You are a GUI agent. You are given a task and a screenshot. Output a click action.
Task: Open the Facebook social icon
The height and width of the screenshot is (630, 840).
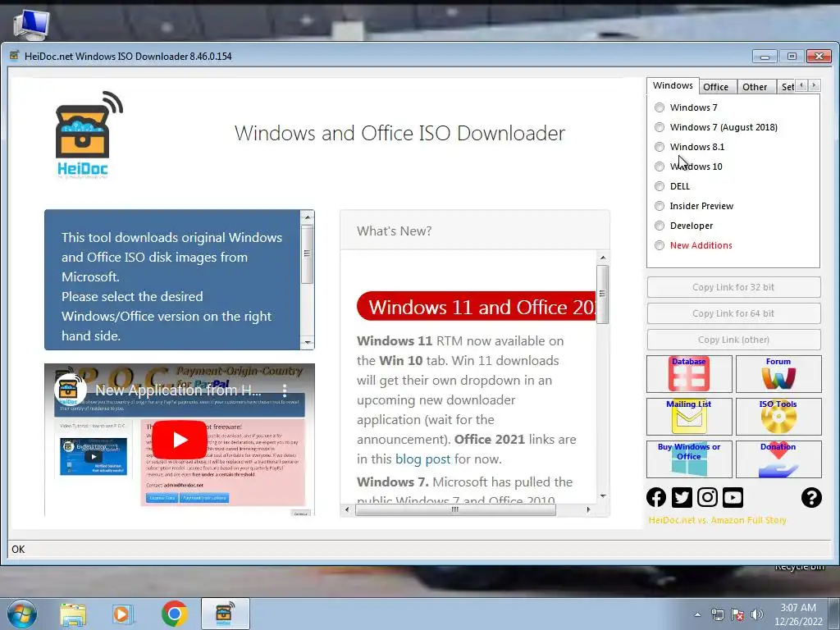click(656, 498)
